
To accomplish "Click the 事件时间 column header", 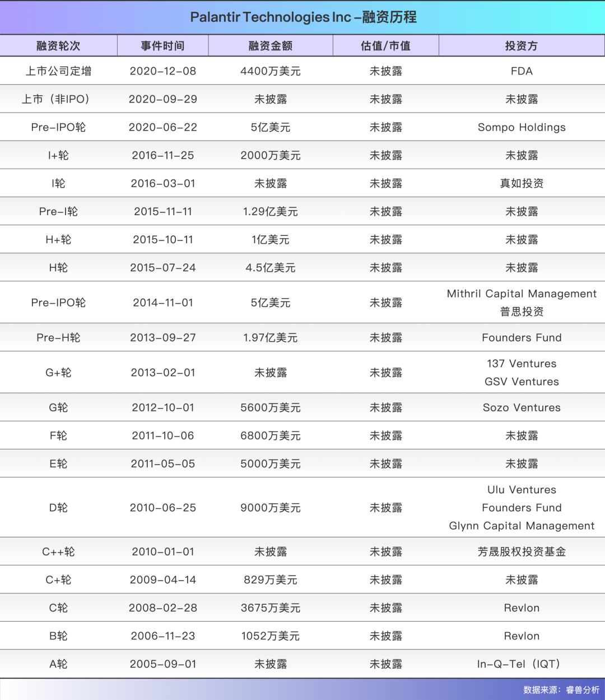I will [x=163, y=46].
